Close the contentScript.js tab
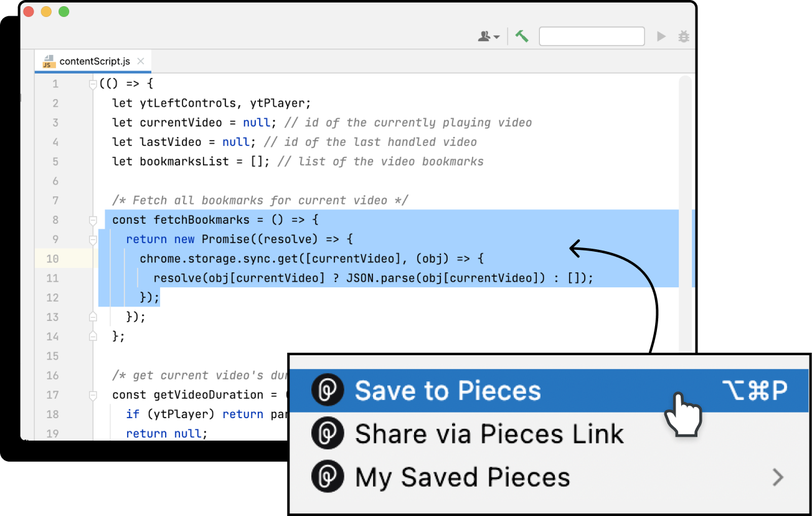This screenshot has width=812, height=516. pos(141,61)
